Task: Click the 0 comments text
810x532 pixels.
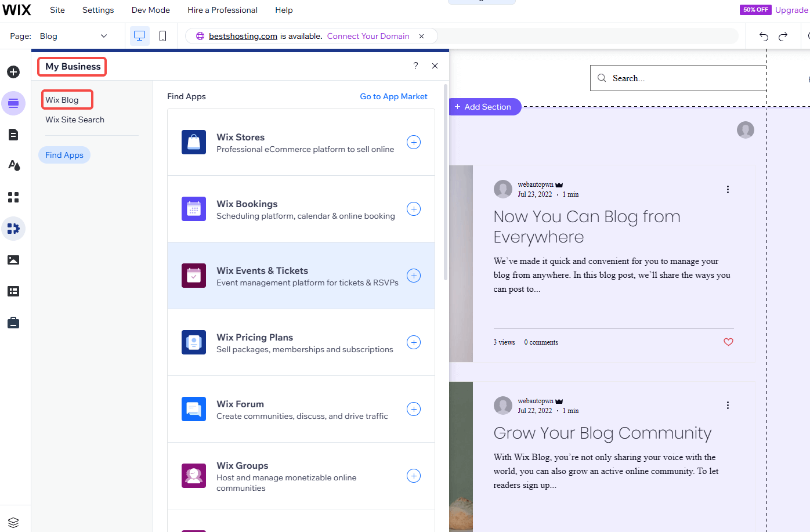Action: [541, 342]
